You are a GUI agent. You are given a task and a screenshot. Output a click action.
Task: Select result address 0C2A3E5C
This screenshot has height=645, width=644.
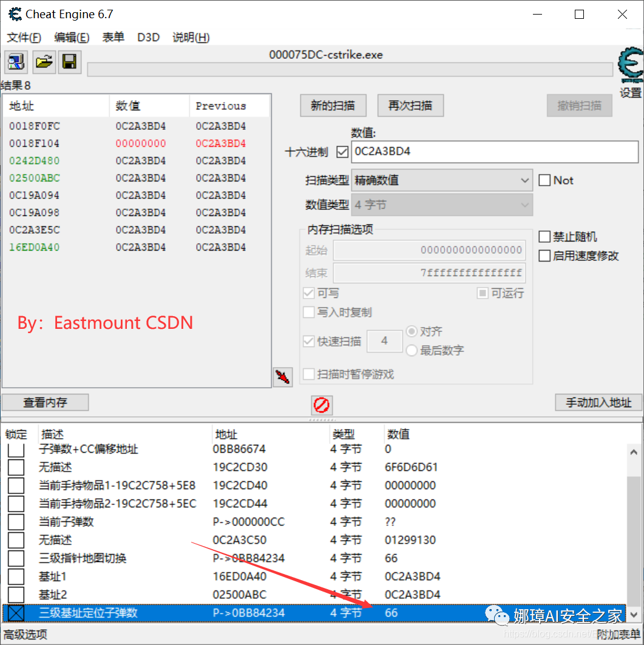tap(35, 230)
